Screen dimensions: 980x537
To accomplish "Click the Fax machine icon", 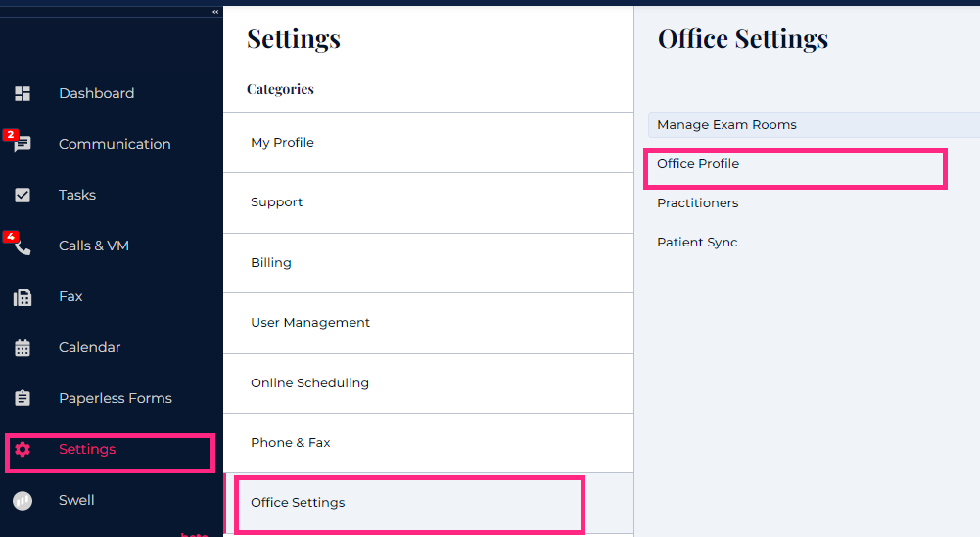I will tap(23, 297).
